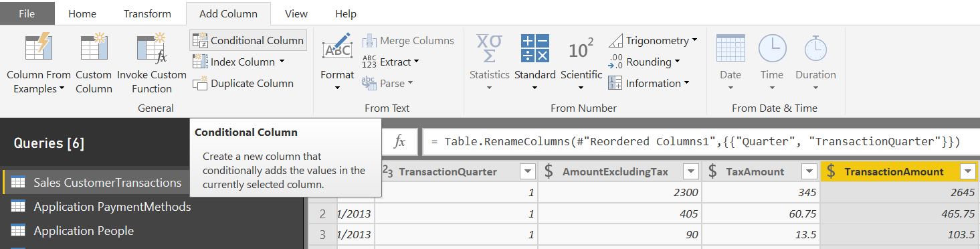Open the File menu tab
This screenshot has width=980, height=249.
tap(27, 13)
